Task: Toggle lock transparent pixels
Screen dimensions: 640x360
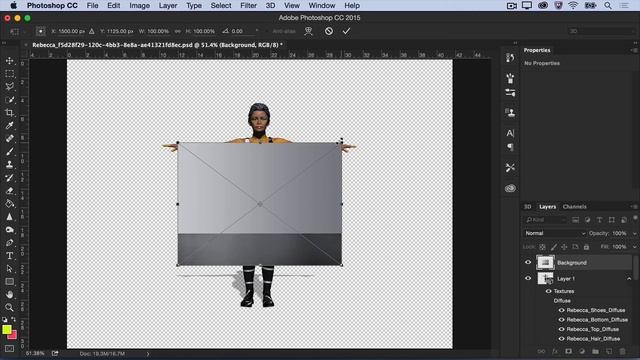Action: tap(542, 247)
